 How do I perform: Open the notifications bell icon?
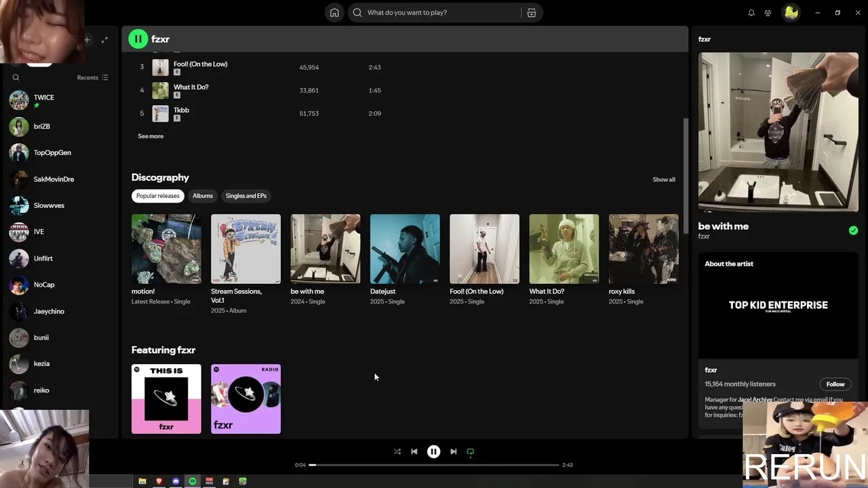pos(751,13)
